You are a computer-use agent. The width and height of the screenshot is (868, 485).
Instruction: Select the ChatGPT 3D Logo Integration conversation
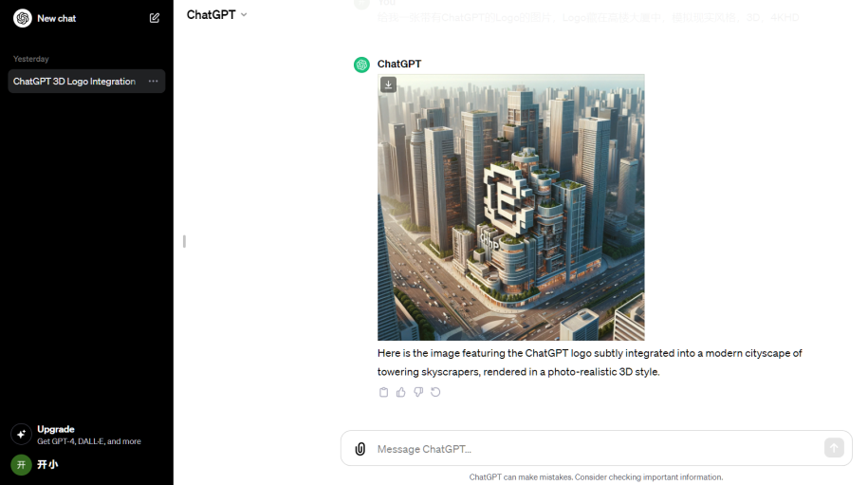tap(86, 82)
